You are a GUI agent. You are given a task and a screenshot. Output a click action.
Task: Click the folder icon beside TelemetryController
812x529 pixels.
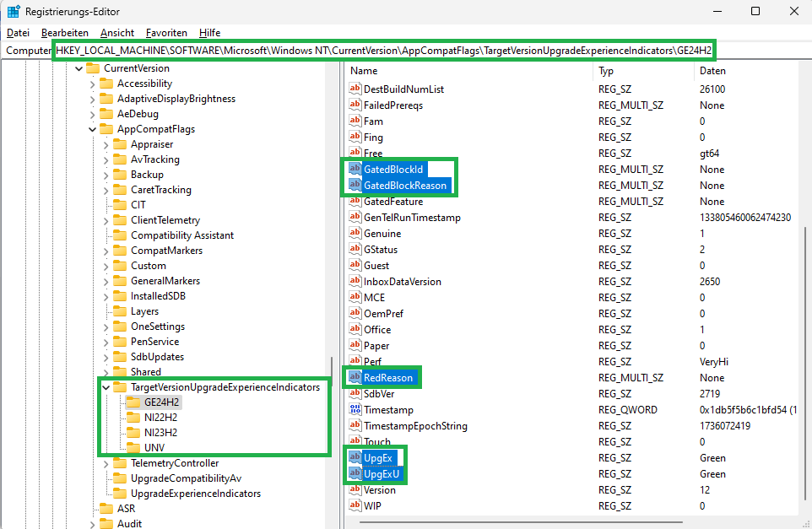click(x=120, y=463)
